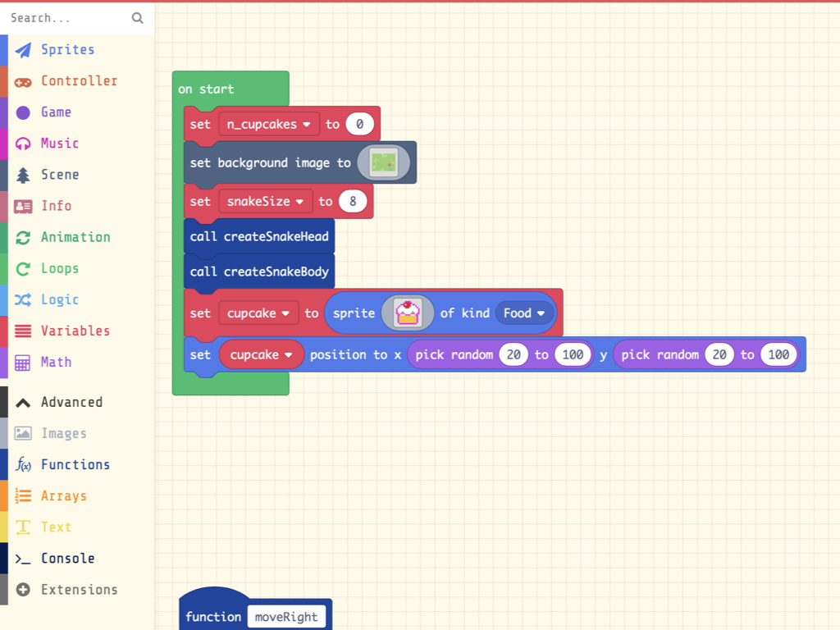Click the Images picture icon
Image resolution: width=840 pixels, height=630 pixels.
click(x=23, y=433)
